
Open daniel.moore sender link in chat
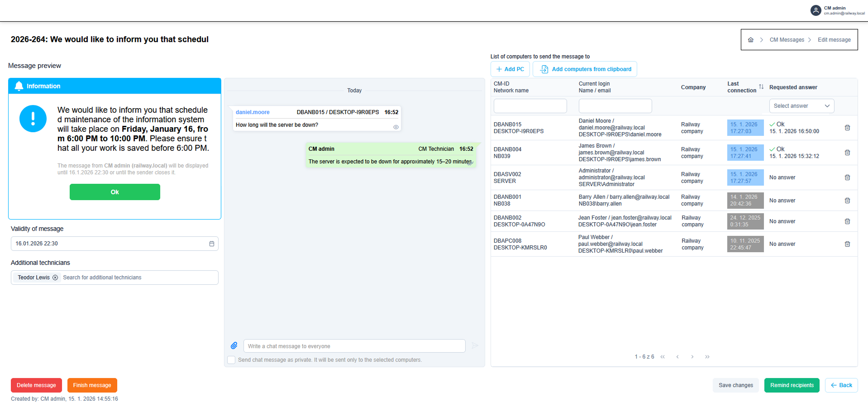(253, 112)
